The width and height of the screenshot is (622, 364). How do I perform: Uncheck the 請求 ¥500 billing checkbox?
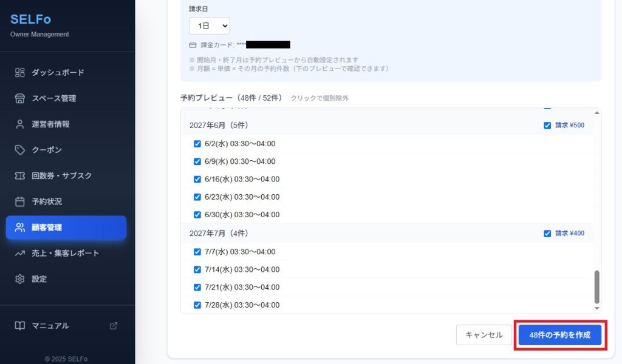pos(547,126)
